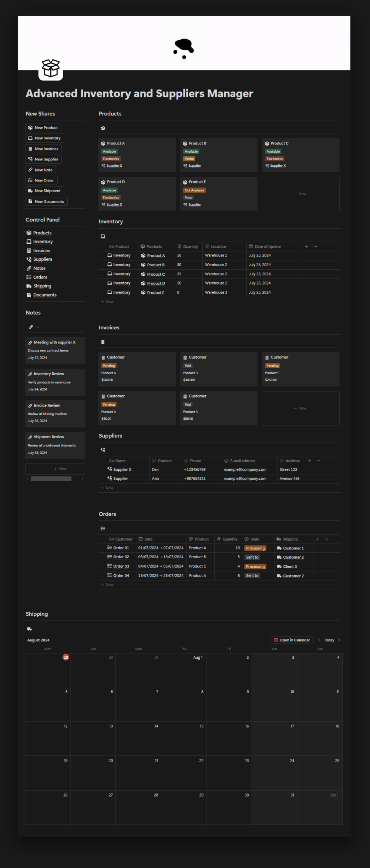Open Phone column header menu in Suppliers
The image size is (370, 868).
tap(202, 461)
